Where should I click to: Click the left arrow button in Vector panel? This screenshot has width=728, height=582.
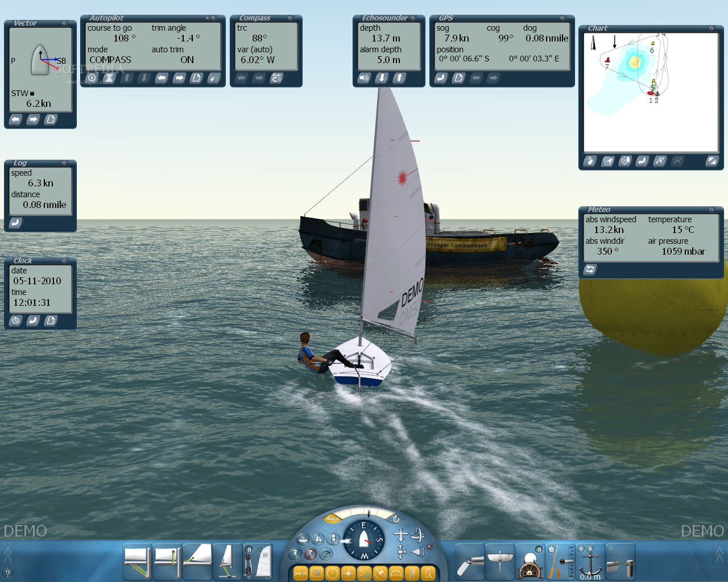pyautogui.click(x=16, y=119)
